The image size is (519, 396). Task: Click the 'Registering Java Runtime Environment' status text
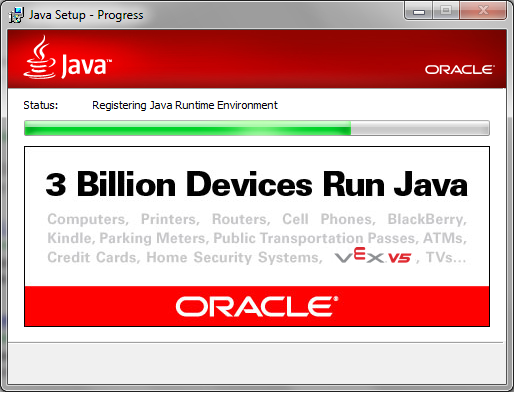pos(186,106)
